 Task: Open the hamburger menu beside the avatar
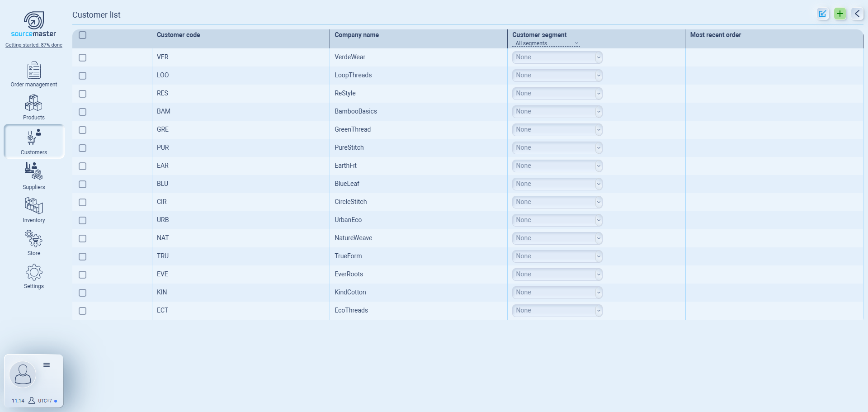click(47, 365)
